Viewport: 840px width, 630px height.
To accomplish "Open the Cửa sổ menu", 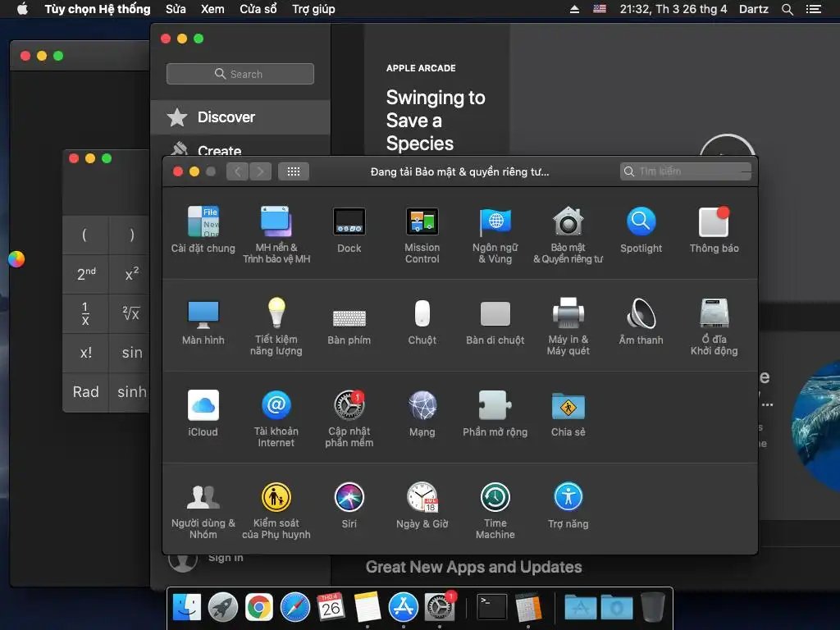I will tap(258, 9).
